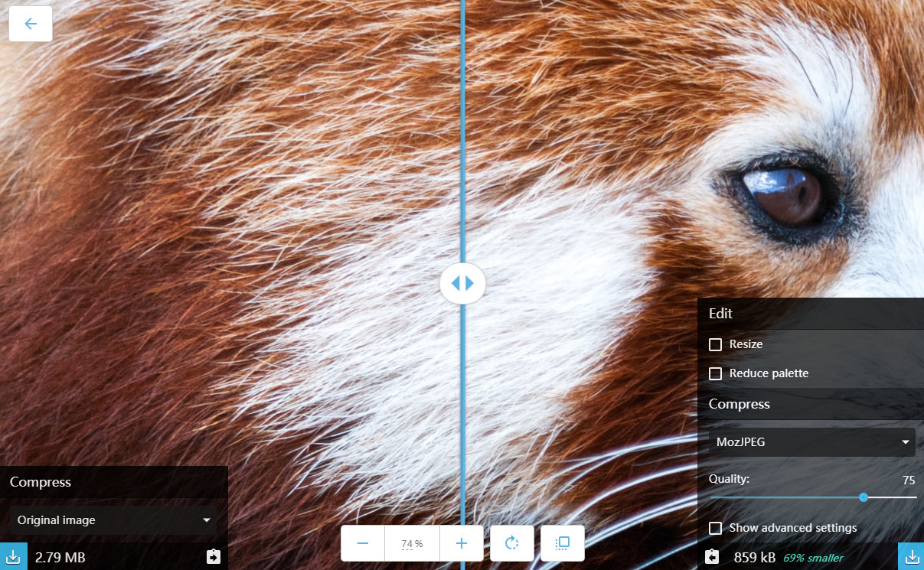Screen dimensions: 924x570
Task: Rotate the image with the rotate icon
Action: point(512,543)
